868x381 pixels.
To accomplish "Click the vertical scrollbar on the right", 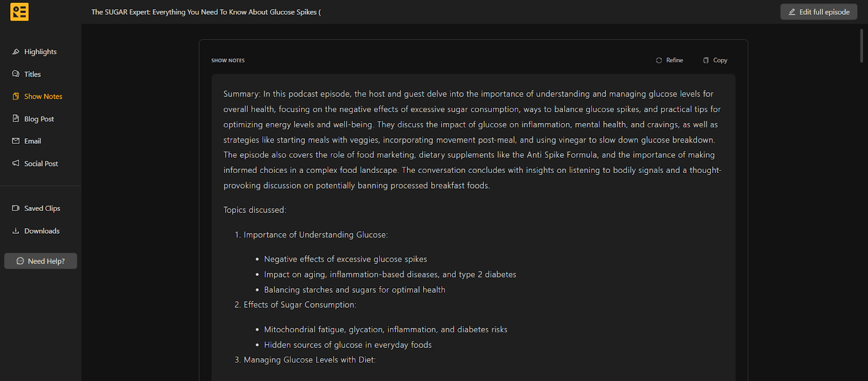I will [x=861, y=46].
